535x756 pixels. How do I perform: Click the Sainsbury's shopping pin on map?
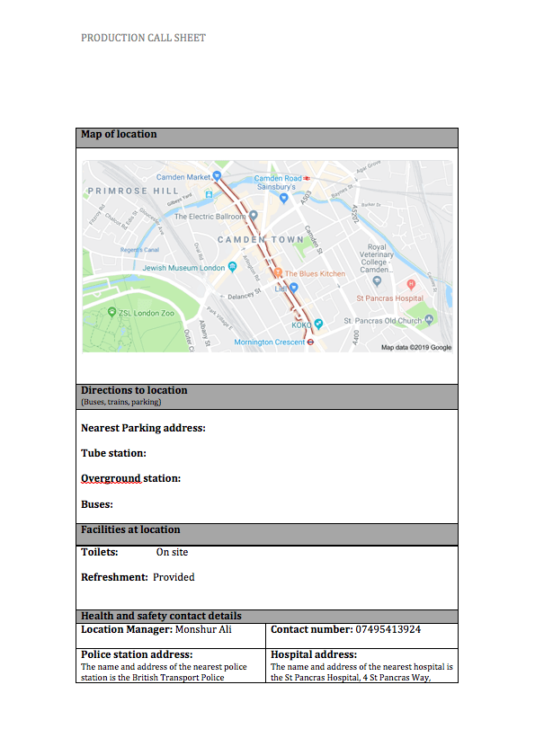tap(283, 198)
